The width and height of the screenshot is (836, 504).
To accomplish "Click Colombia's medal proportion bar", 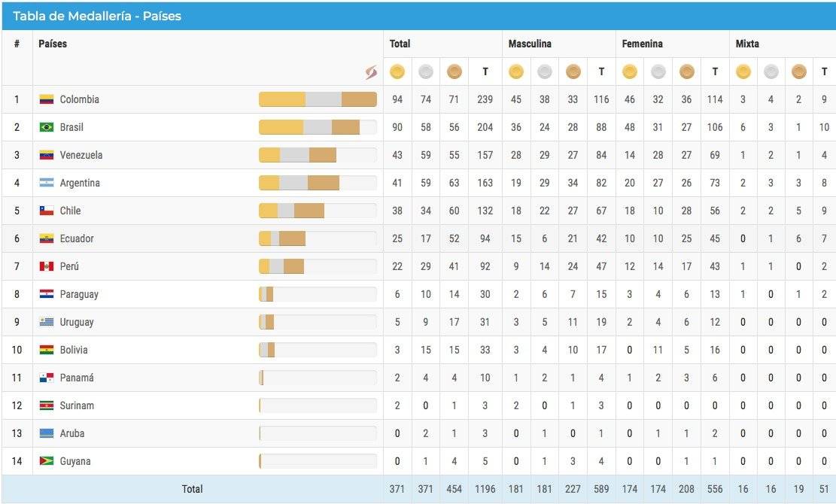I will pyautogui.click(x=318, y=99).
